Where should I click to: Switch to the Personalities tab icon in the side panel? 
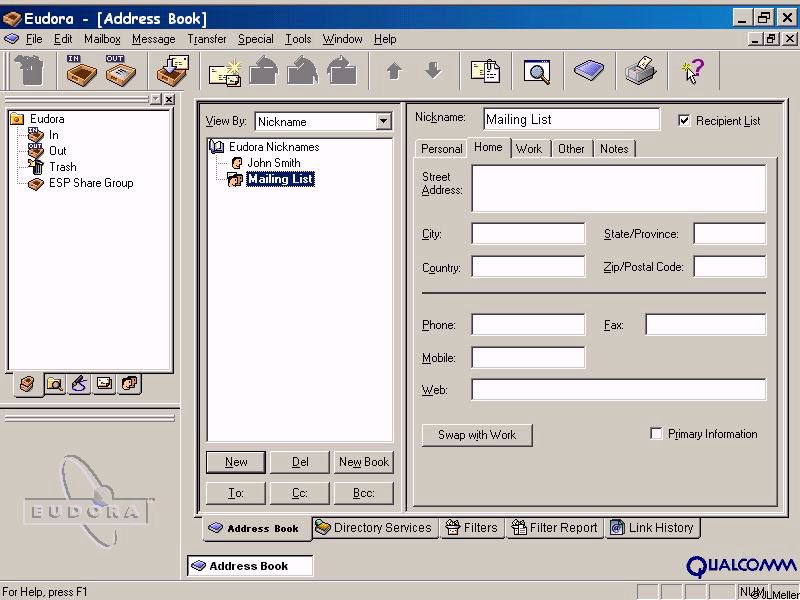[129, 383]
